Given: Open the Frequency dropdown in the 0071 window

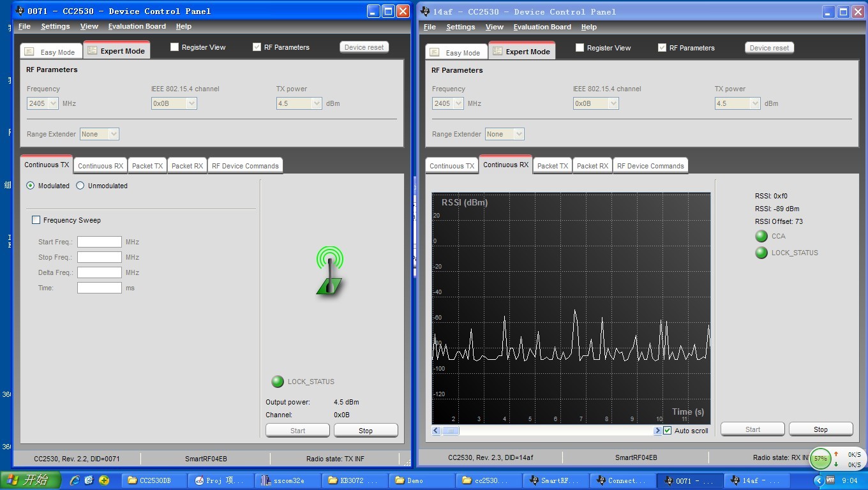Looking at the screenshot, I should [42, 103].
